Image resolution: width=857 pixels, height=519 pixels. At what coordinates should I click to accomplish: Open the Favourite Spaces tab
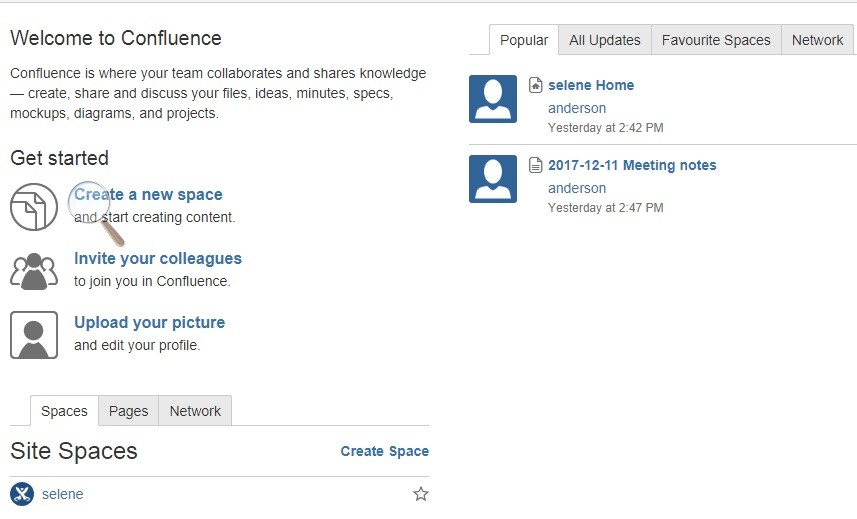pyautogui.click(x=716, y=40)
